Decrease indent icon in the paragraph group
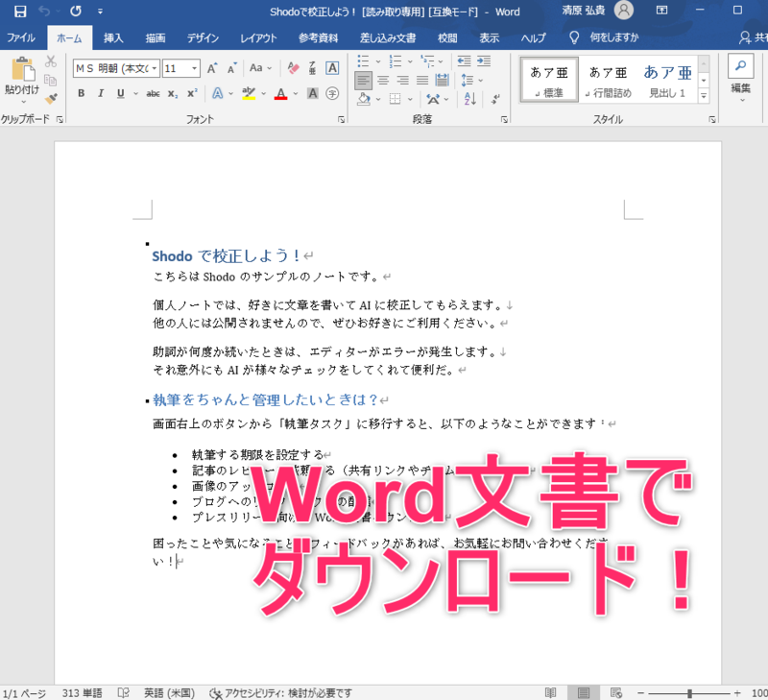The width and height of the screenshot is (768, 700). 464,60
